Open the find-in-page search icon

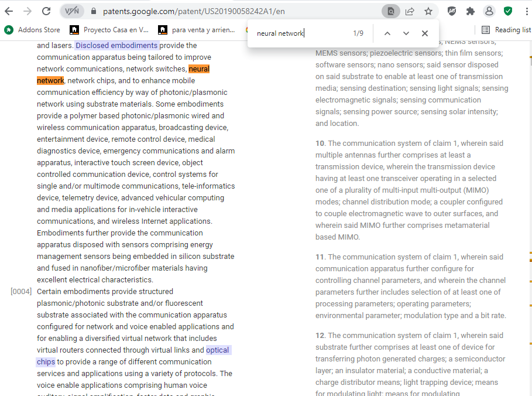point(390,11)
